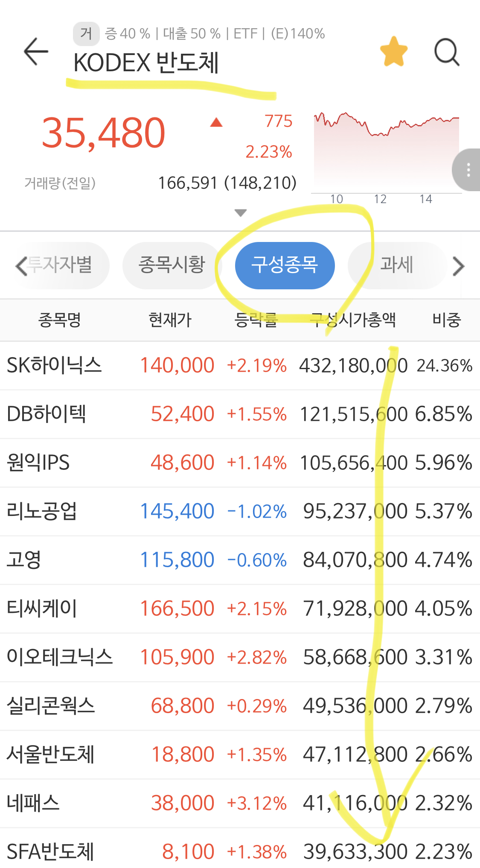This screenshot has height=868, width=480.
Task: Select the 구성종목 tab
Action: pos(285,265)
